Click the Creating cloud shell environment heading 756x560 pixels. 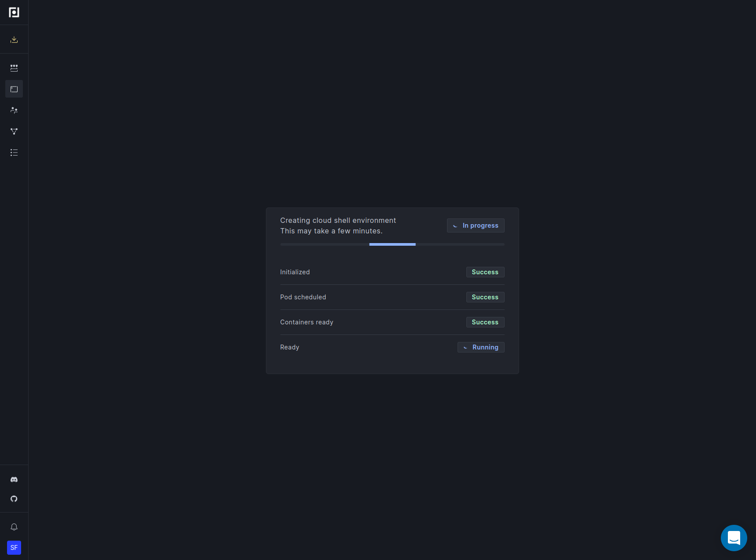coord(338,220)
